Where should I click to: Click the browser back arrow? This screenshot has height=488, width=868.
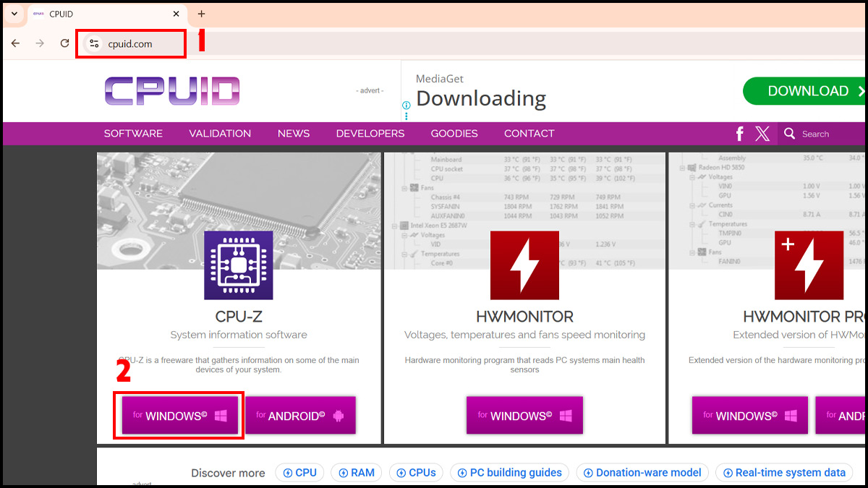click(x=15, y=43)
